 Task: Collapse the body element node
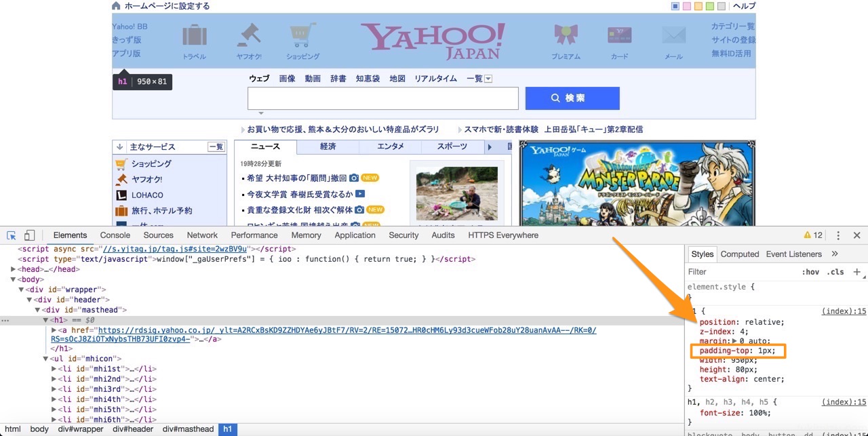(14, 279)
